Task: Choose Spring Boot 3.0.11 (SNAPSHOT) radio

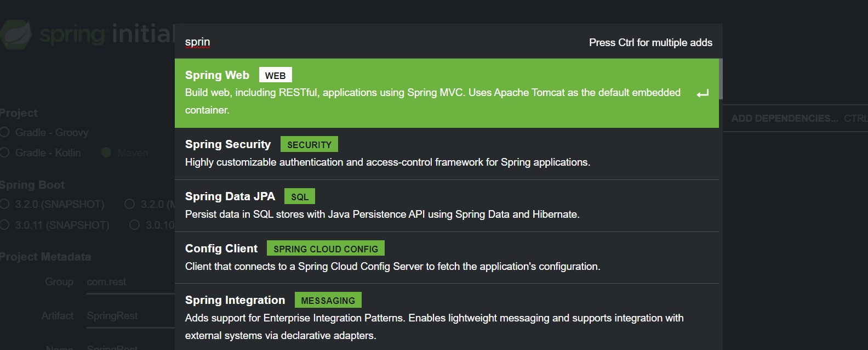Action: [x=4, y=225]
